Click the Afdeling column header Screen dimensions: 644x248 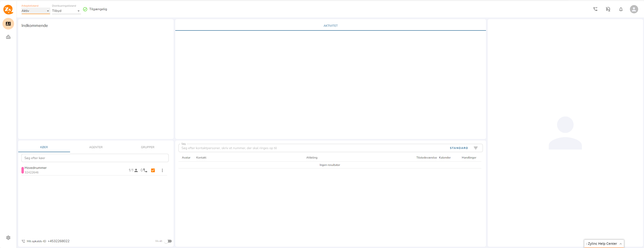[312, 158]
